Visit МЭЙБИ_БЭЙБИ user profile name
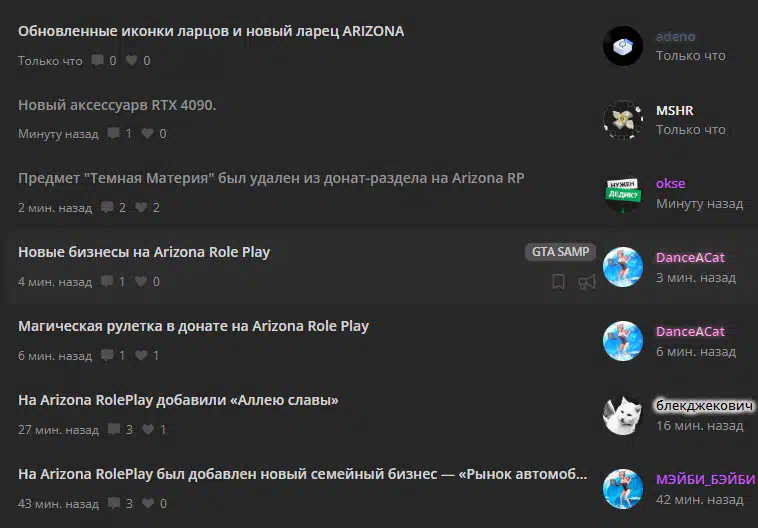758x528 pixels. [705, 480]
